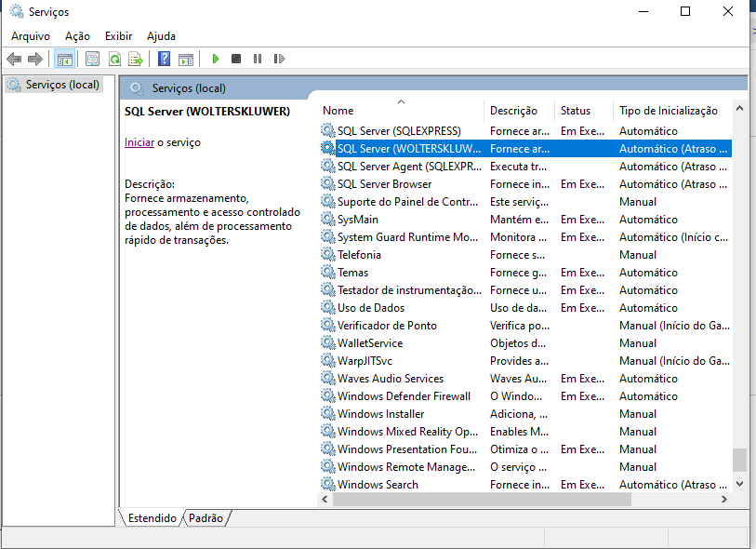Screen dimensions: 756x549
Task: Sort by Tipo de Inicialização column header
Action: [x=672, y=111]
